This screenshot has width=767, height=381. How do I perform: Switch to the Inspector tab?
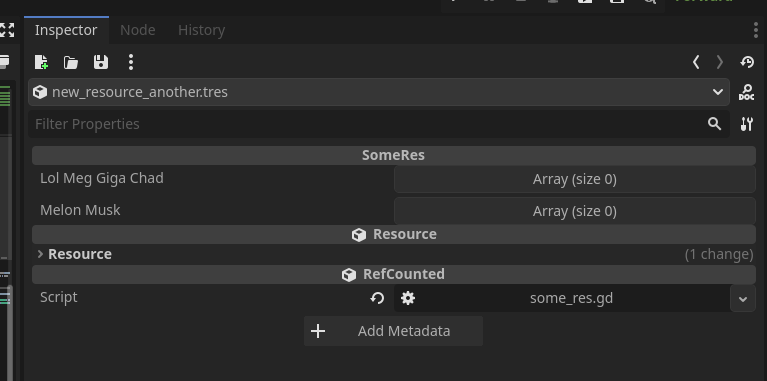click(x=66, y=30)
